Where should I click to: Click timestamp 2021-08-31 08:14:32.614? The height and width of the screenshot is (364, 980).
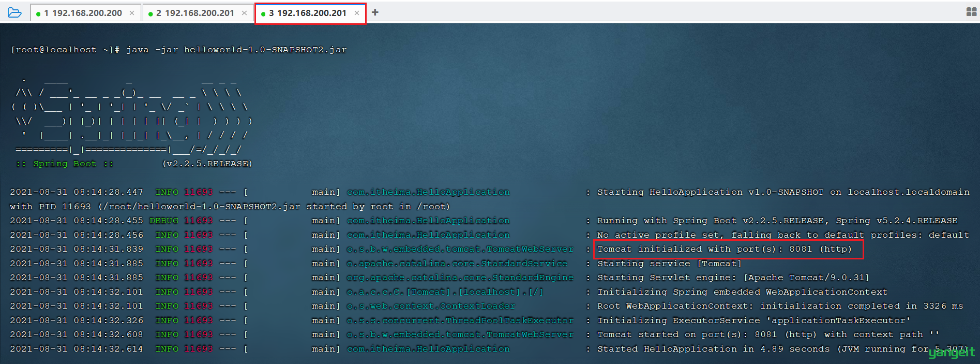[77, 349]
